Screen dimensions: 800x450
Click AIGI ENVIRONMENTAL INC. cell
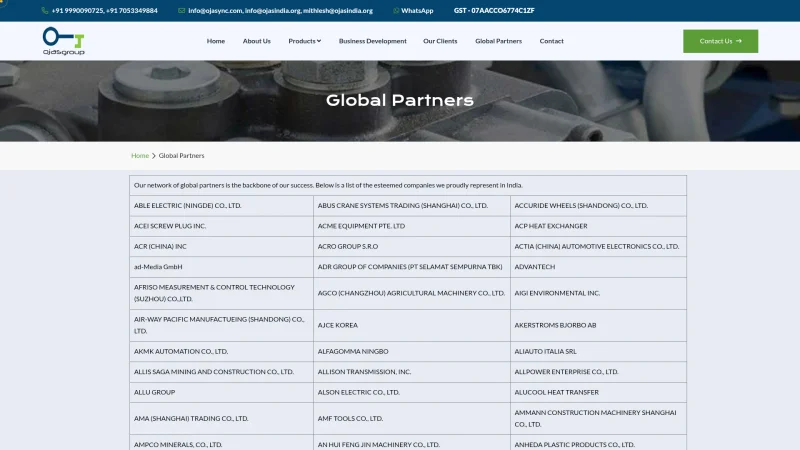coord(598,293)
